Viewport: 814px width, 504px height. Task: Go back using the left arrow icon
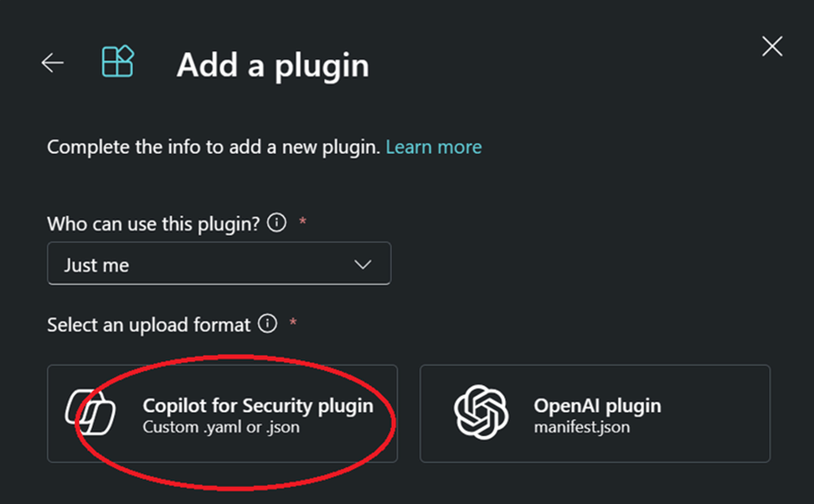pos(53,63)
